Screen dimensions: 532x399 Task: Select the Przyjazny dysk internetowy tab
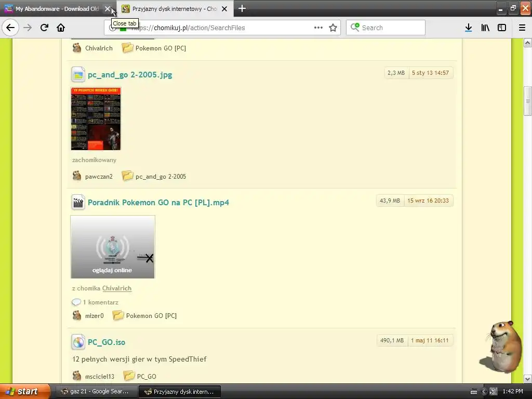pyautogui.click(x=175, y=9)
